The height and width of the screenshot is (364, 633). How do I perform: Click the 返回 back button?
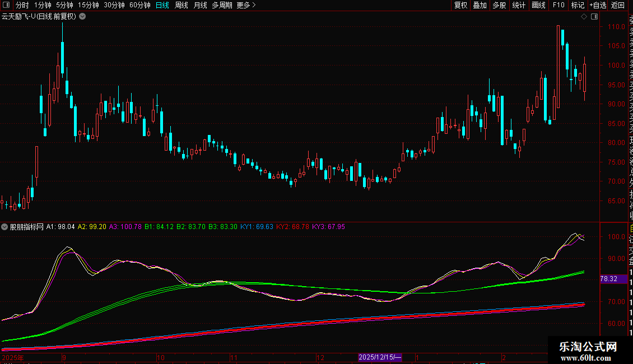point(618,5)
